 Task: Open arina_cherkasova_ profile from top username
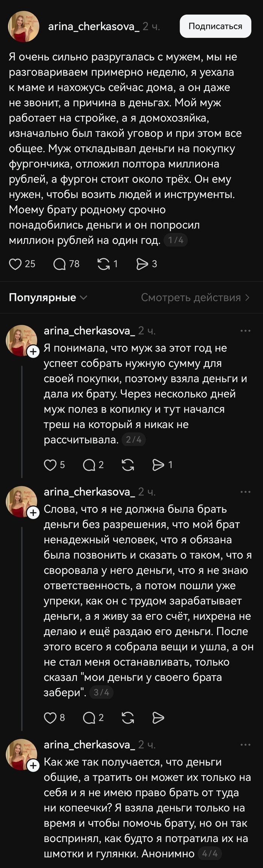pyautogui.click(x=94, y=26)
